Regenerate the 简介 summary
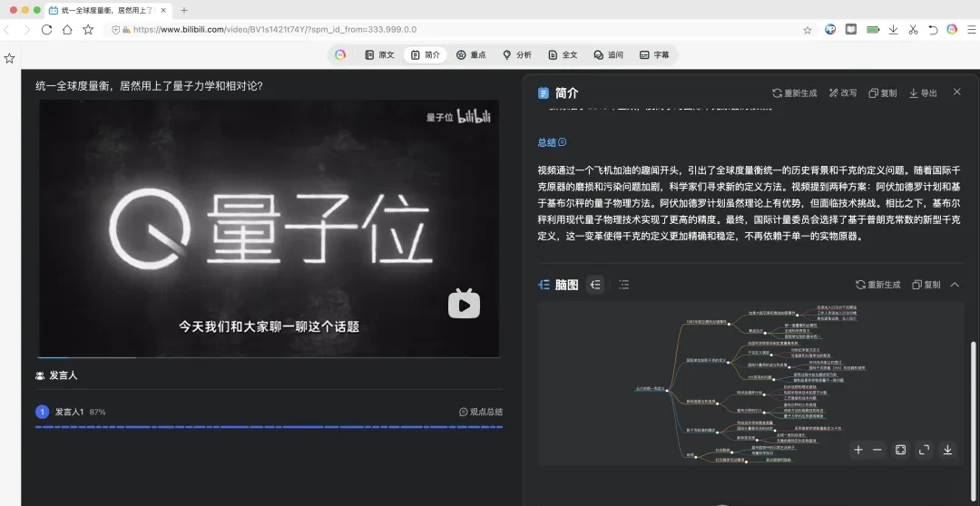 point(794,93)
